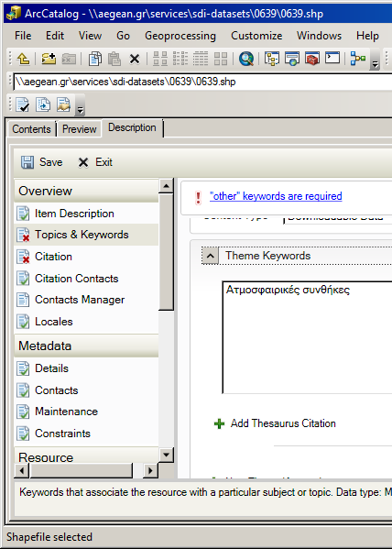Viewport: 392px width, 549px height.
Task: Open the Search window
Action: (246, 59)
